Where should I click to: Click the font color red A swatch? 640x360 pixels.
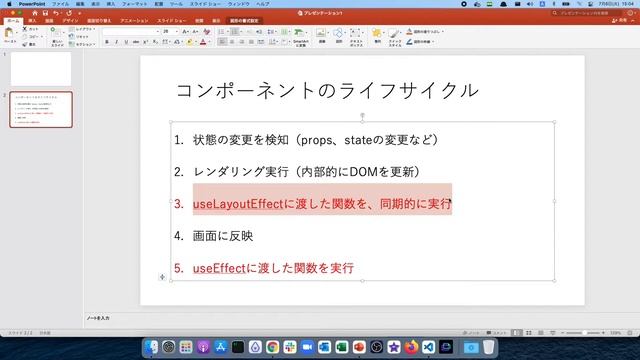coord(203,42)
